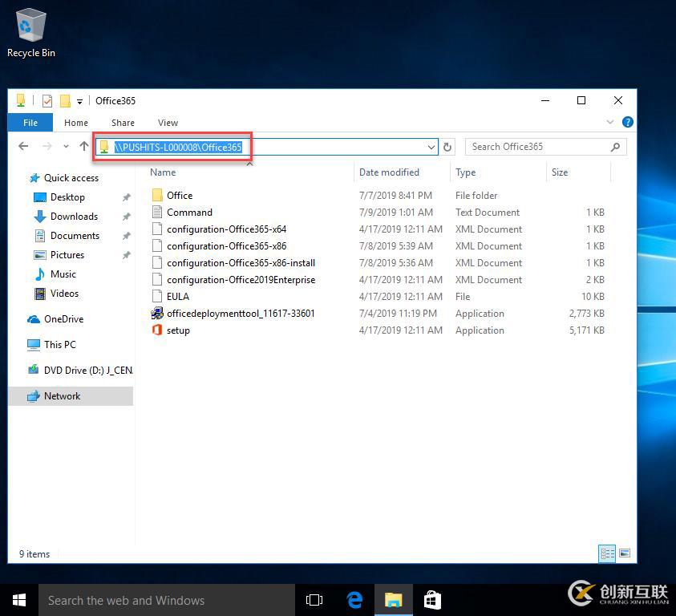Select the setup application Office icon
Screen dimensions: 676x616
[x=157, y=330]
